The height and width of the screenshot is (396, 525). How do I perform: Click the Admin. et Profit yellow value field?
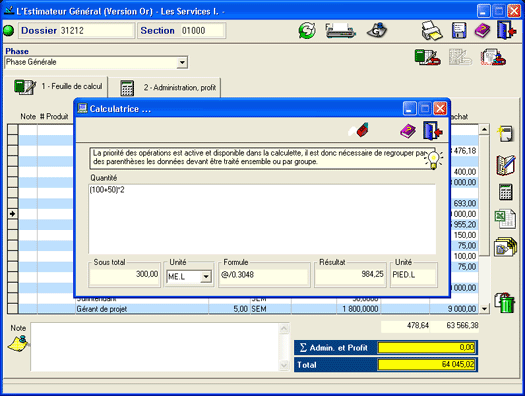[426, 347]
